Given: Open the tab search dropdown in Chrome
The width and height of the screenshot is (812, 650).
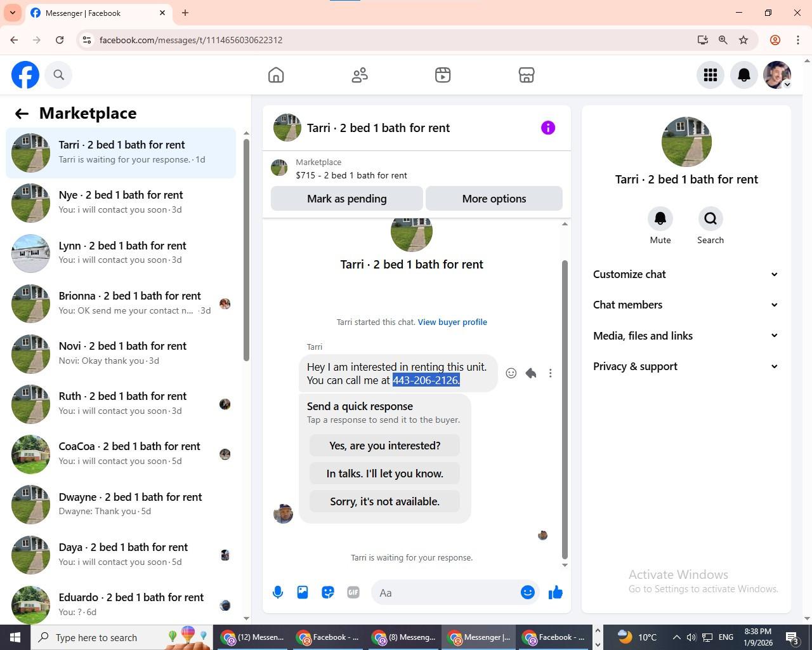Looking at the screenshot, I should [x=12, y=13].
